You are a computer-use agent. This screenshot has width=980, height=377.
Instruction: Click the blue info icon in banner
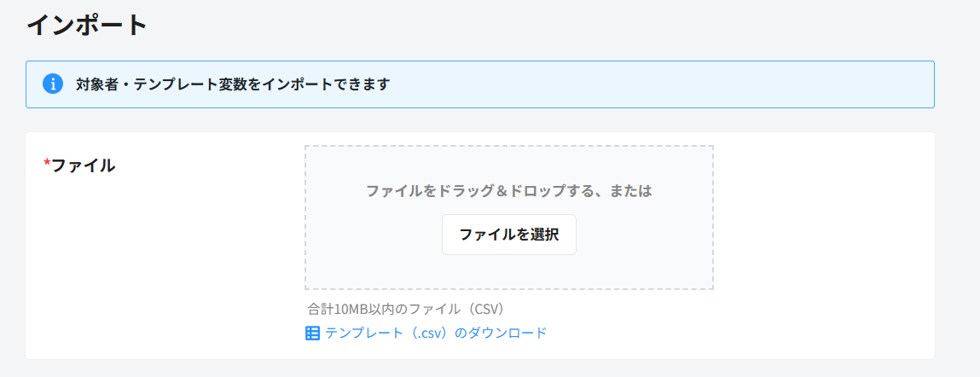tap(53, 84)
